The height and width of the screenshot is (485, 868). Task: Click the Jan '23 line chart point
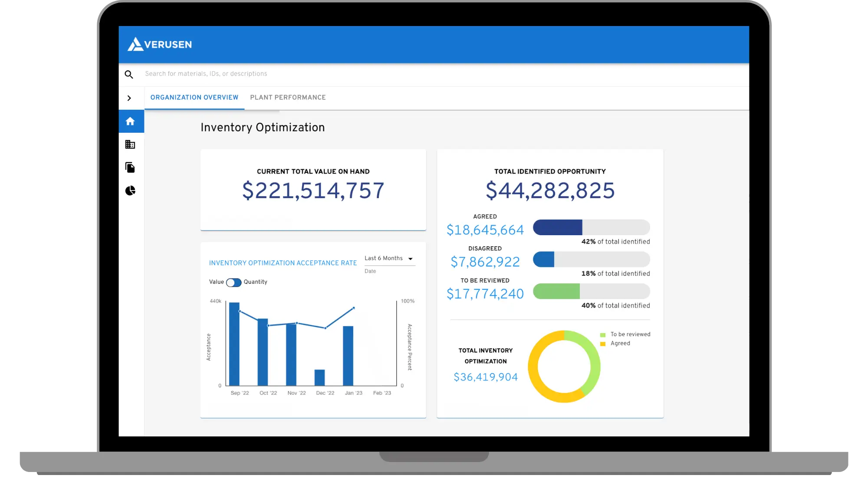(354, 308)
